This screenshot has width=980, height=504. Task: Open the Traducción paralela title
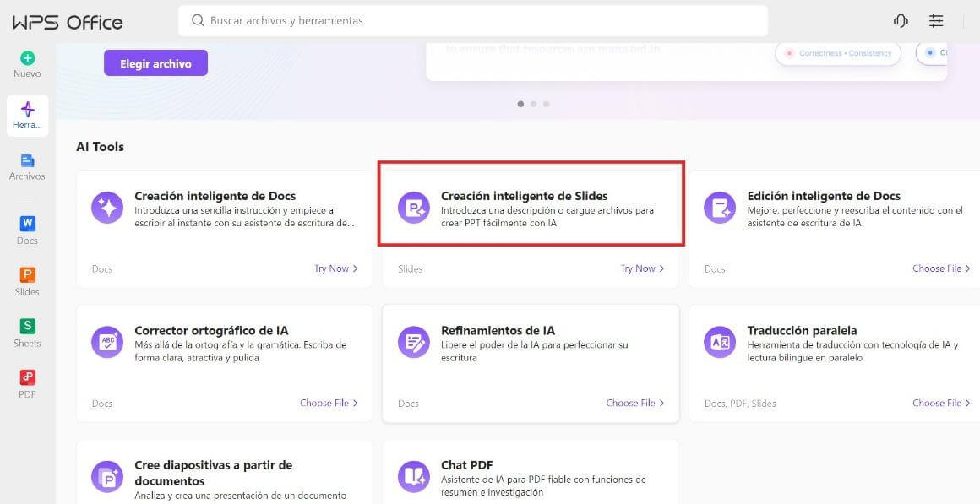(x=802, y=330)
